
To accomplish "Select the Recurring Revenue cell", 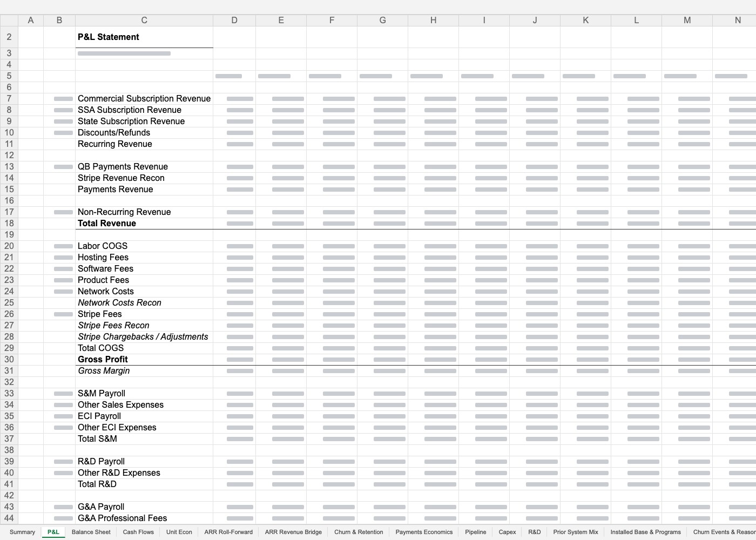I will [x=144, y=144].
